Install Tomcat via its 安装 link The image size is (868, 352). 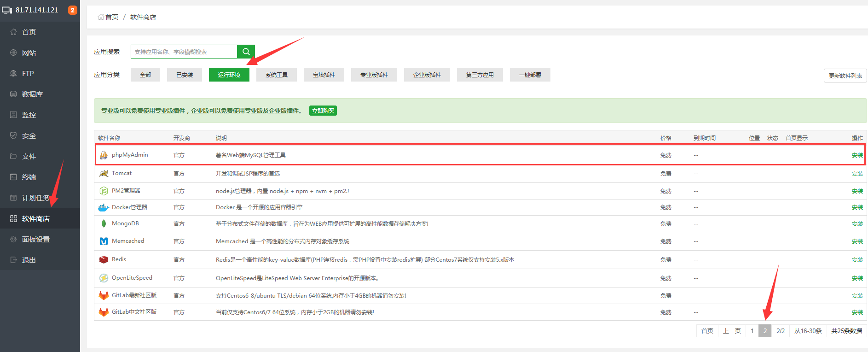(x=857, y=174)
